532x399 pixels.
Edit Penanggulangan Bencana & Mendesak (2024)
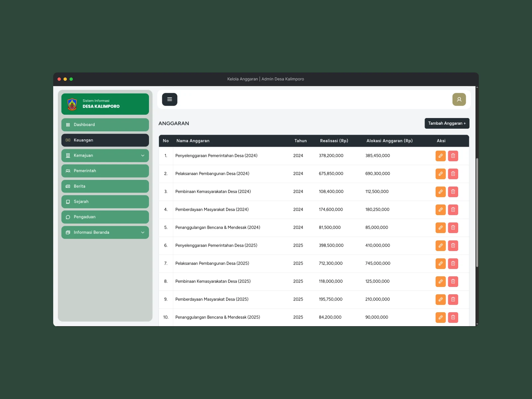pos(441,228)
